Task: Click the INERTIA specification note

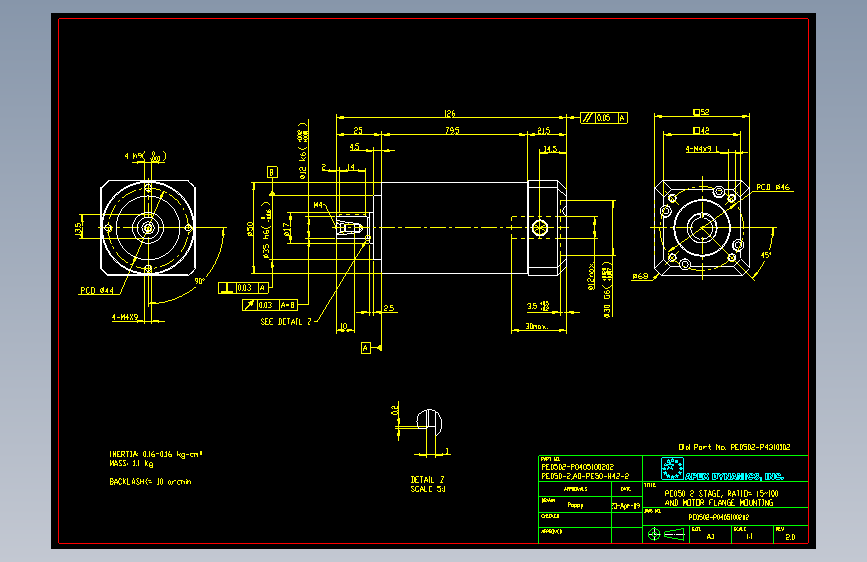Action: [x=156, y=454]
